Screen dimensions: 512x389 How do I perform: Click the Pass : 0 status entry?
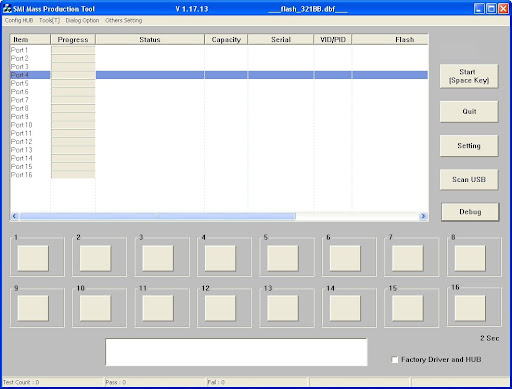[116, 382]
